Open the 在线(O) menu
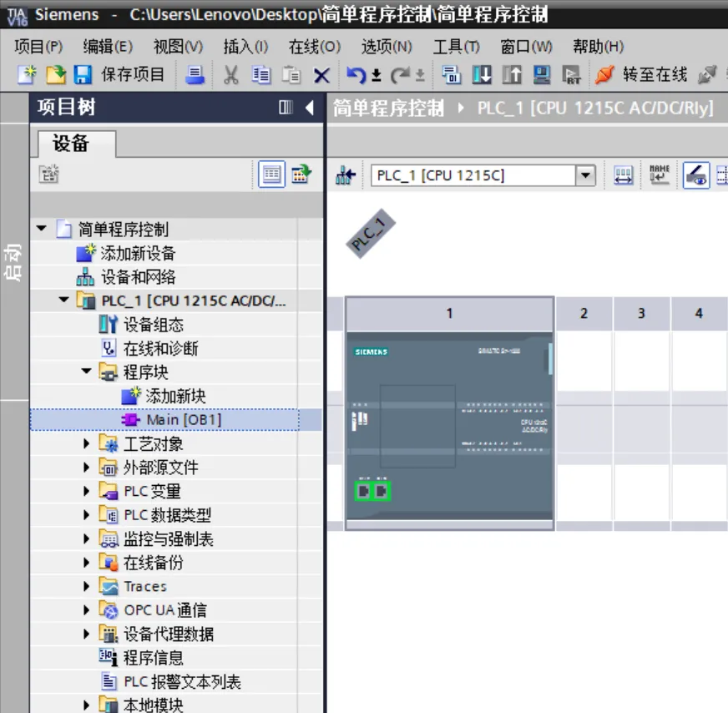This screenshot has height=713, width=728. pyautogui.click(x=314, y=47)
